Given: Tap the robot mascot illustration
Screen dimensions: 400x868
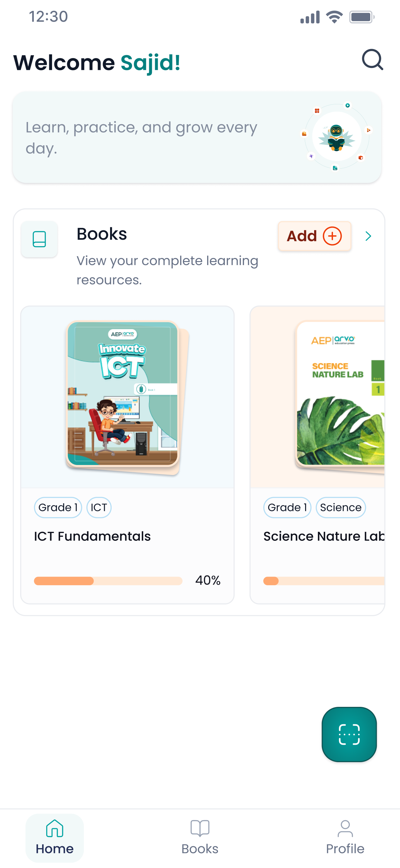Looking at the screenshot, I should (x=336, y=136).
